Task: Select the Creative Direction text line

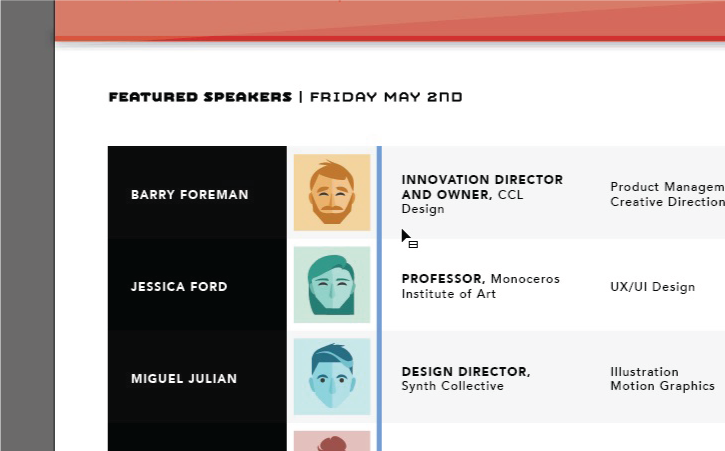Action: click(x=667, y=202)
